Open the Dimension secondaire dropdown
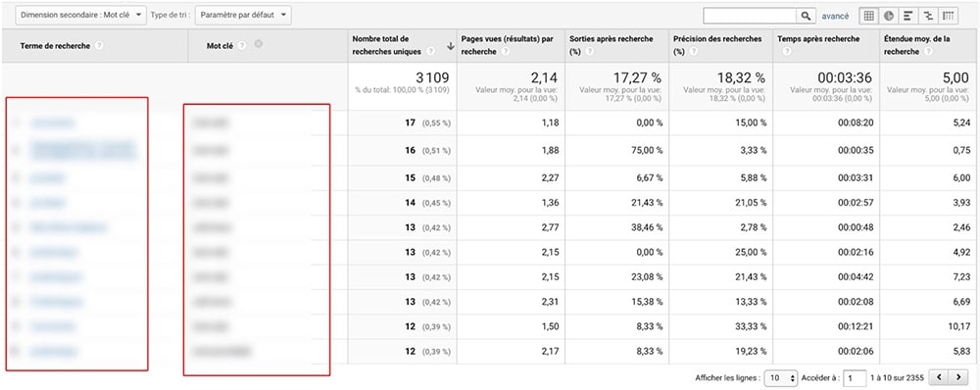The height and width of the screenshot is (390, 980). pyautogui.click(x=80, y=15)
